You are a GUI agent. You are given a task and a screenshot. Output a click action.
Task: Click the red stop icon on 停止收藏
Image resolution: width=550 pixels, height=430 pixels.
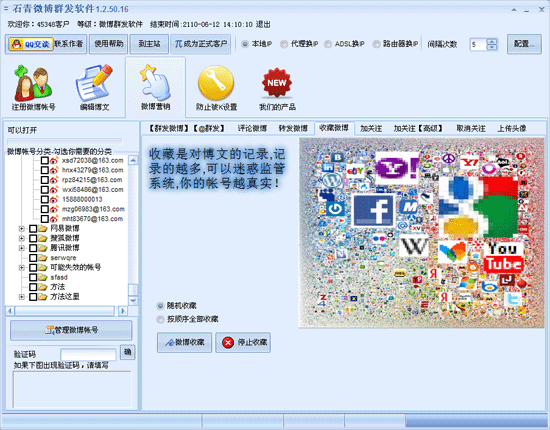(228, 342)
